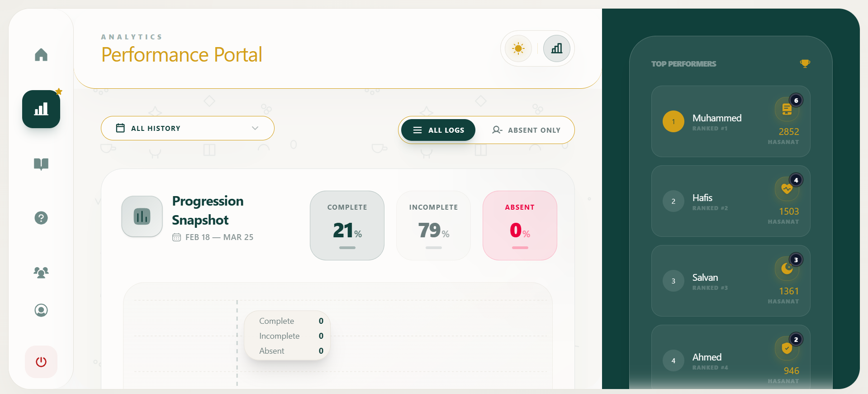868x394 pixels.
Task: Select the Complete 21% stat card
Action: click(x=347, y=226)
